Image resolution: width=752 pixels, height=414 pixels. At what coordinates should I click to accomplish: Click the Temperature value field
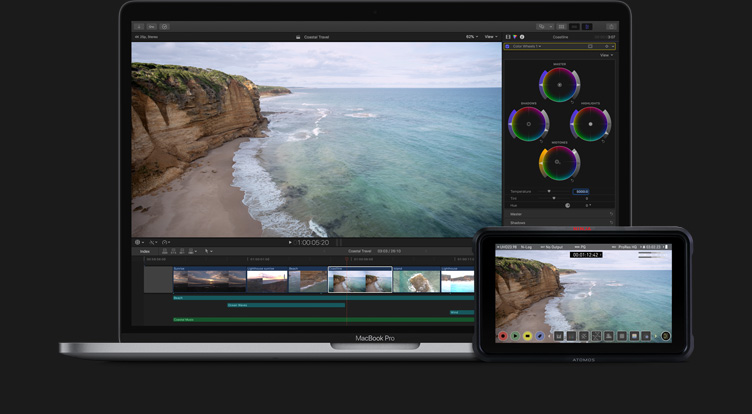[581, 191]
